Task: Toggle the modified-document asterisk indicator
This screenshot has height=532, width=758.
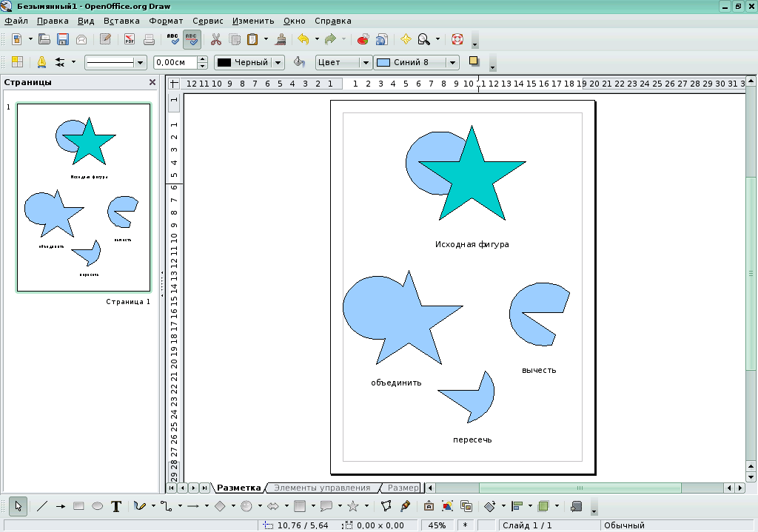Action: (465, 525)
